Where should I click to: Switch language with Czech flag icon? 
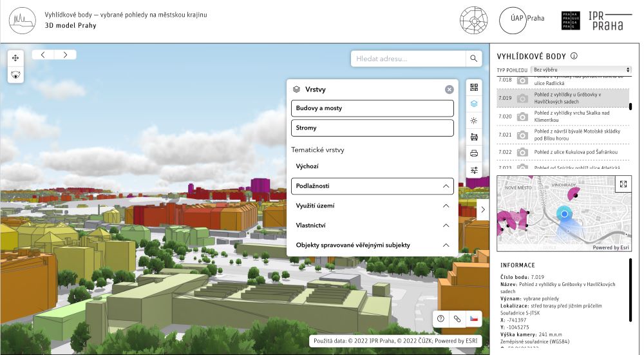[x=474, y=319]
